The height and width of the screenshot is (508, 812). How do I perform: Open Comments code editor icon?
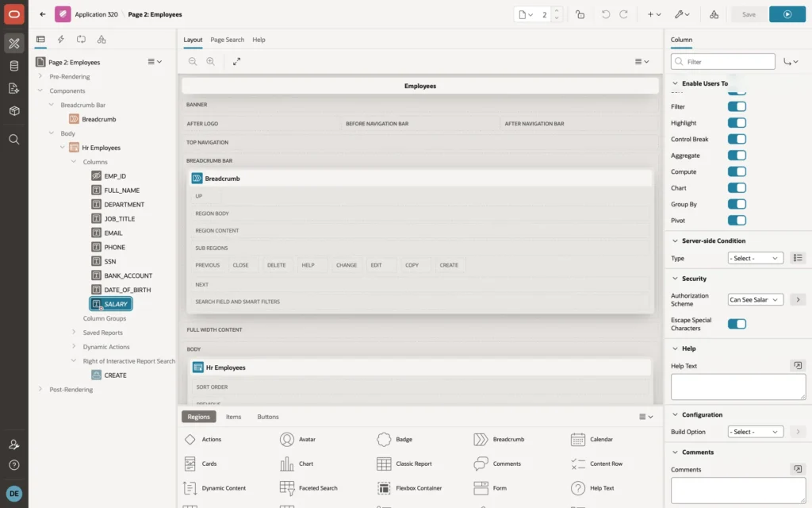click(x=798, y=469)
